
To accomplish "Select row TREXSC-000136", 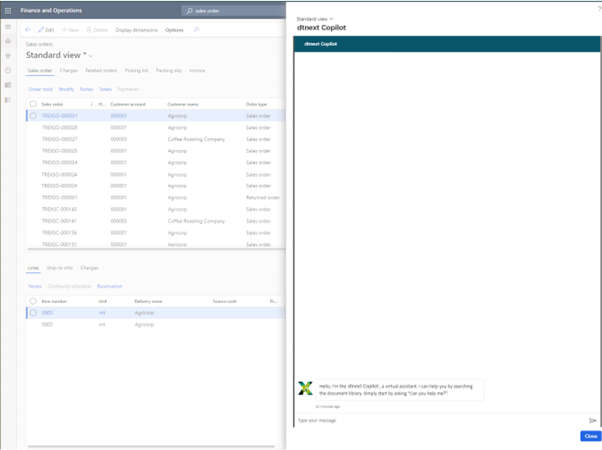I will tap(156, 233).
